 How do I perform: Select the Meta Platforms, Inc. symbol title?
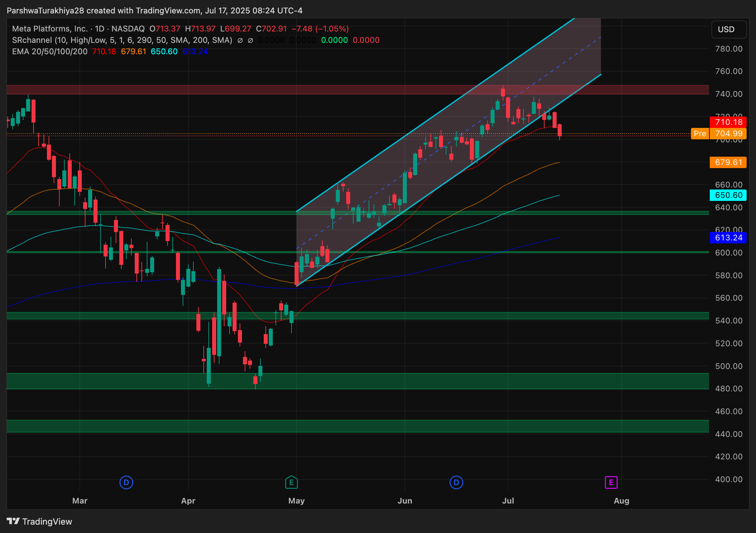click(x=50, y=29)
